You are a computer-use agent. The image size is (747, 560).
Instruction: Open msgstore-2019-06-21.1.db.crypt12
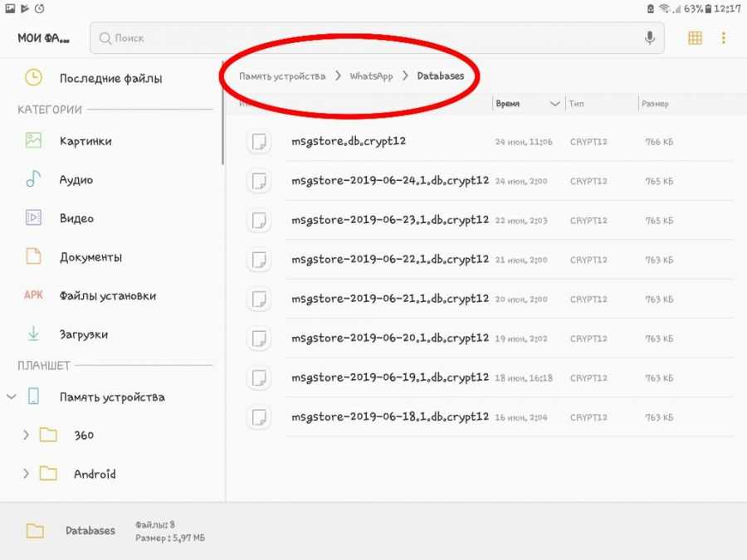(x=390, y=299)
